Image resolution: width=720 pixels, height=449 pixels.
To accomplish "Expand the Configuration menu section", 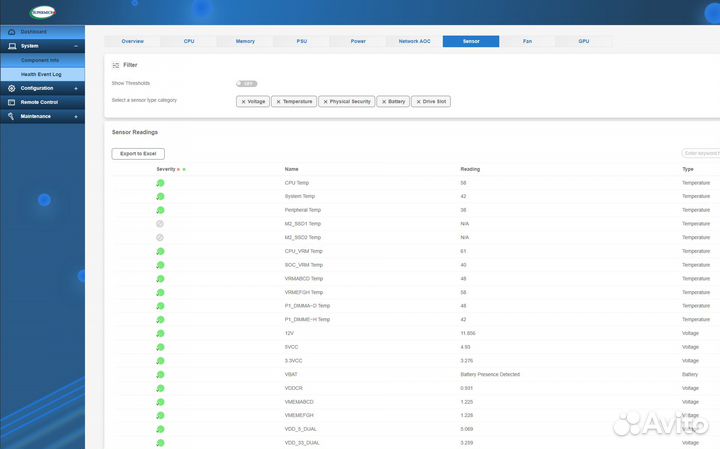I will pos(76,88).
